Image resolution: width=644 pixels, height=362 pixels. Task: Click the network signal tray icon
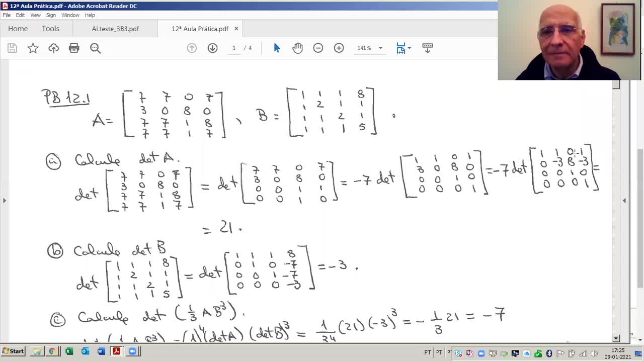point(584,353)
